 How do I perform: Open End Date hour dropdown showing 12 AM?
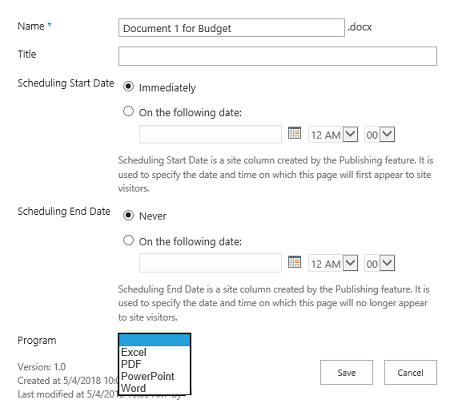333,264
